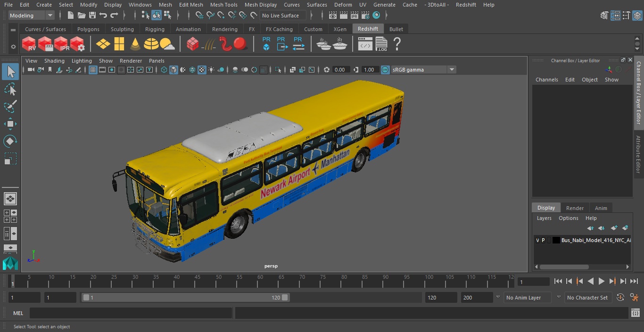Choose the Move tool in toolbox
The height and width of the screenshot is (332, 644).
(10, 124)
